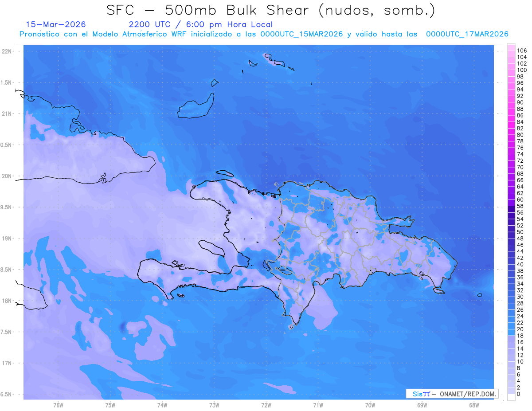Screen dimensions: 532x411
Task: Click the '80' value on the color scale
Action: [520, 135]
